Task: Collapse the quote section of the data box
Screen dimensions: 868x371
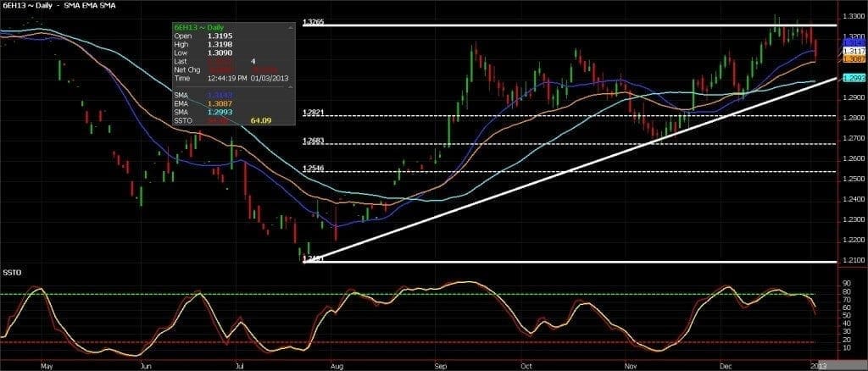Action: [292, 26]
